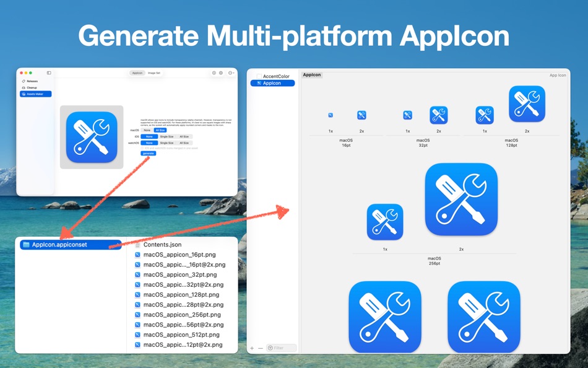Image resolution: width=588 pixels, height=368 pixels.
Task: Enable iOS and watchOS icons merged checkbox
Action: 142,147
